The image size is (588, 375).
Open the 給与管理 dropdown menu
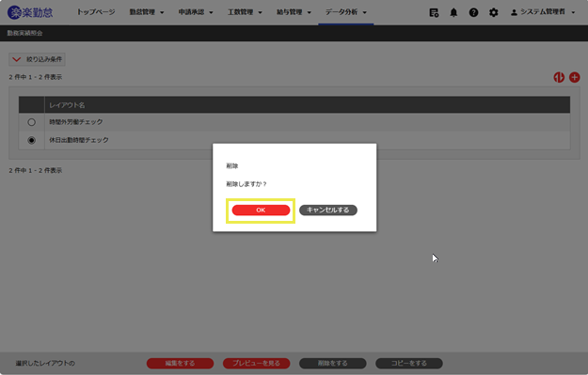[x=294, y=12]
